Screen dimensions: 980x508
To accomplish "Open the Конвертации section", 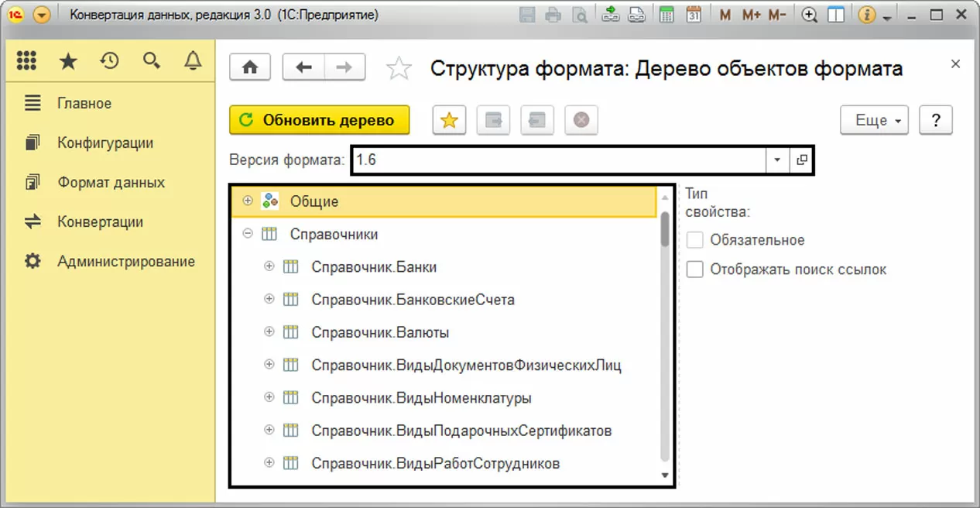I will pyautogui.click(x=100, y=221).
